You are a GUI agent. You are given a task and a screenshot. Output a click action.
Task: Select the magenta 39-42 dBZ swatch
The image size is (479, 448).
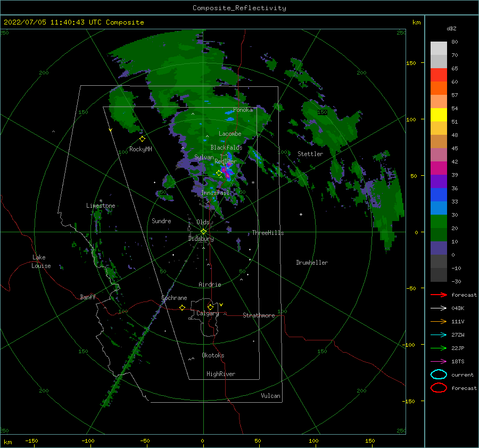click(439, 168)
